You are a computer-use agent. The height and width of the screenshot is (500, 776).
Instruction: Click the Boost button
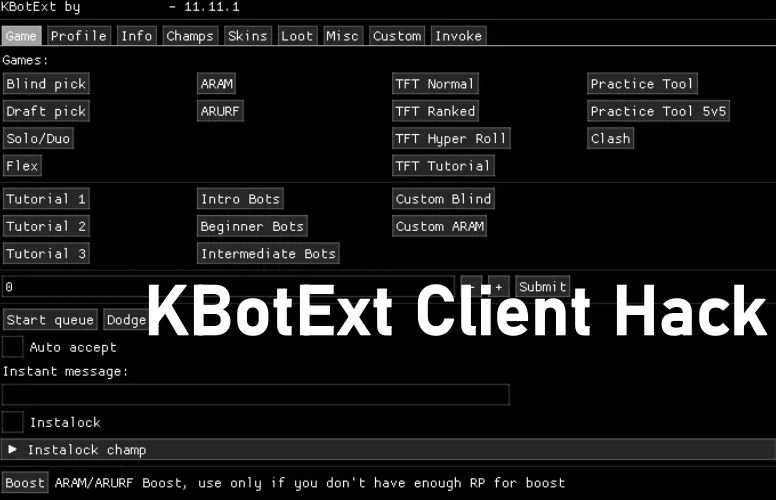25,482
